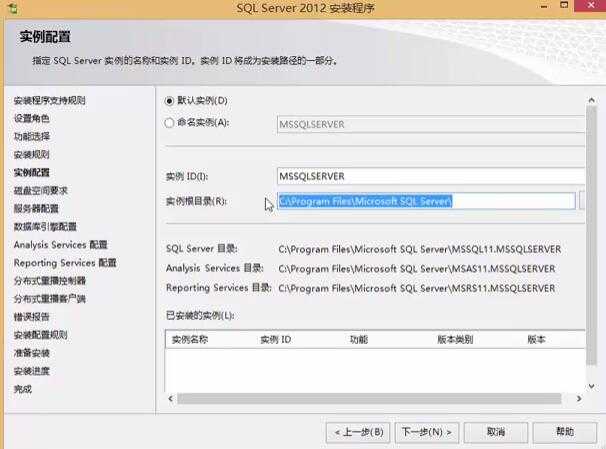
Task: Click the 实例名称 column header
Action: 190,340
